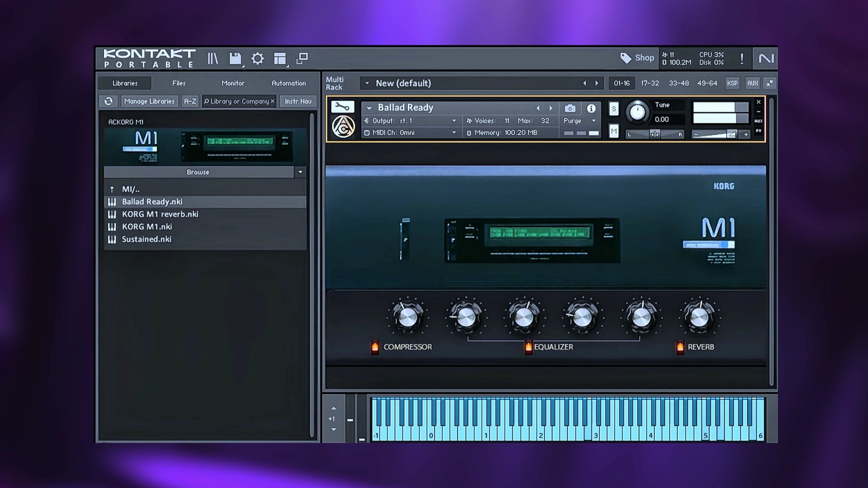Open the workspace layout panel icon
The width and height of the screenshot is (868, 488).
point(280,58)
